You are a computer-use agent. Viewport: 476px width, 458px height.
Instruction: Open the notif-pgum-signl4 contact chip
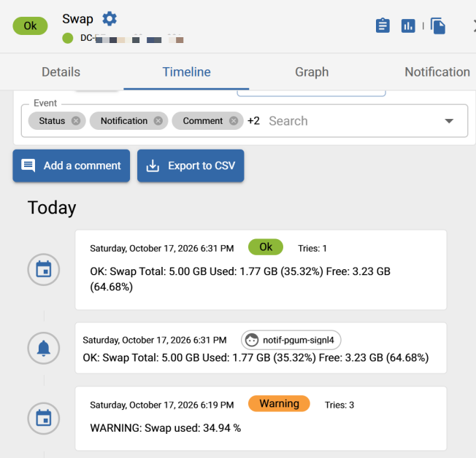pos(291,340)
